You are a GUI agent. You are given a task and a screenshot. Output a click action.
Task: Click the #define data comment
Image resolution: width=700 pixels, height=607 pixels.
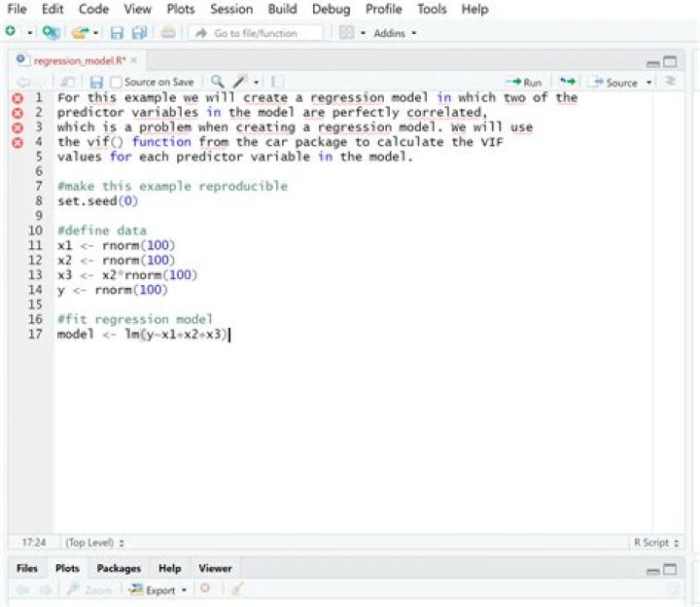coord(102,231)
